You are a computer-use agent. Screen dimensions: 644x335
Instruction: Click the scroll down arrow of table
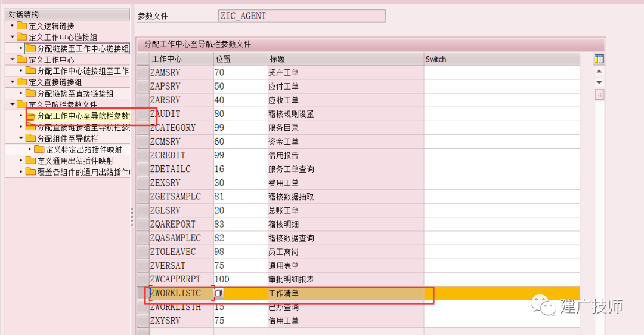tap(599, 83)
